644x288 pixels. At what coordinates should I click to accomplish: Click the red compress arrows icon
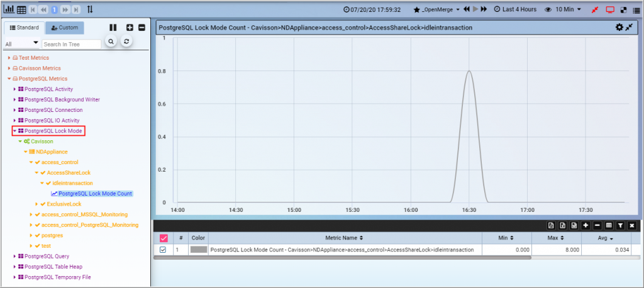click(x=595, y=10)
